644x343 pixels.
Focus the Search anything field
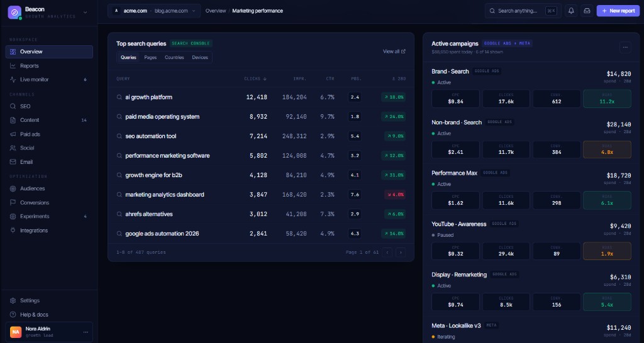point(523,11)
